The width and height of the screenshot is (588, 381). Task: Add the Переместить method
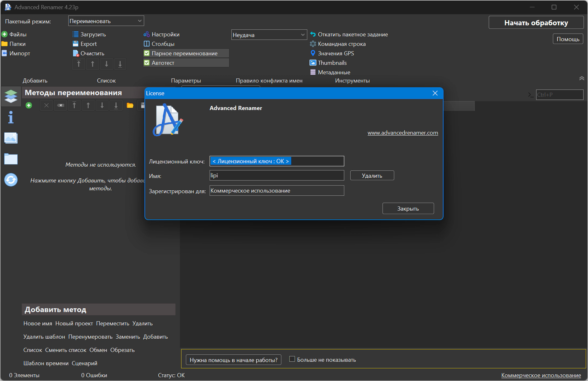[113, 323]
